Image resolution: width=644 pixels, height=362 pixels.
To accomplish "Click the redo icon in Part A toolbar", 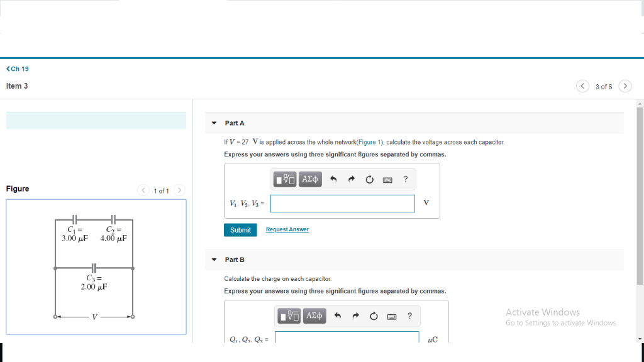I will (x=351, y=179).
